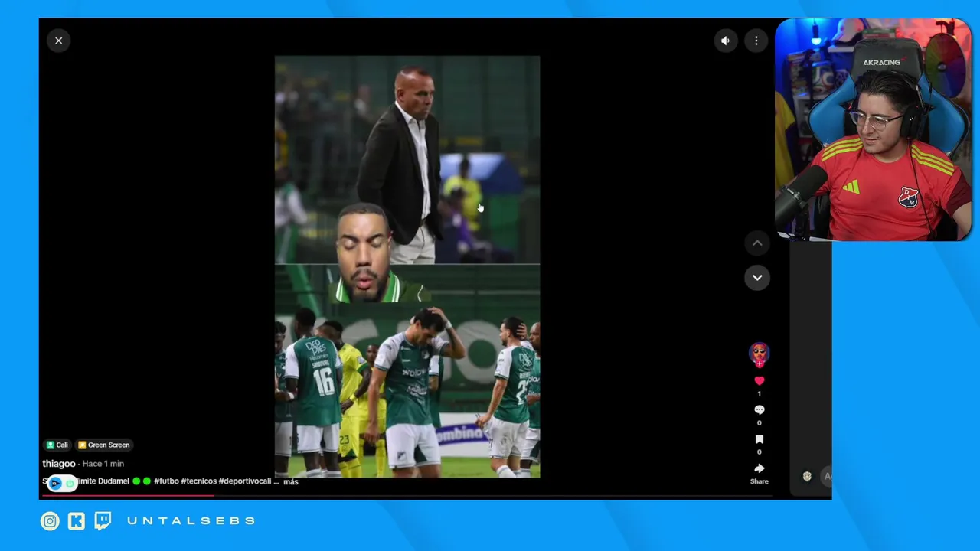Click the "Hace 1 min" timestamp
The width and height of the screenshot is (980, 551).
pyautogui.click(x=103, y=464)
